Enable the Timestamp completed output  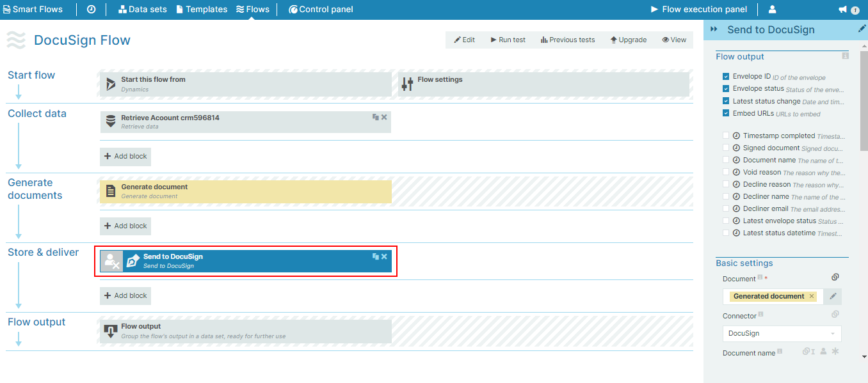[x=726, y=136]
